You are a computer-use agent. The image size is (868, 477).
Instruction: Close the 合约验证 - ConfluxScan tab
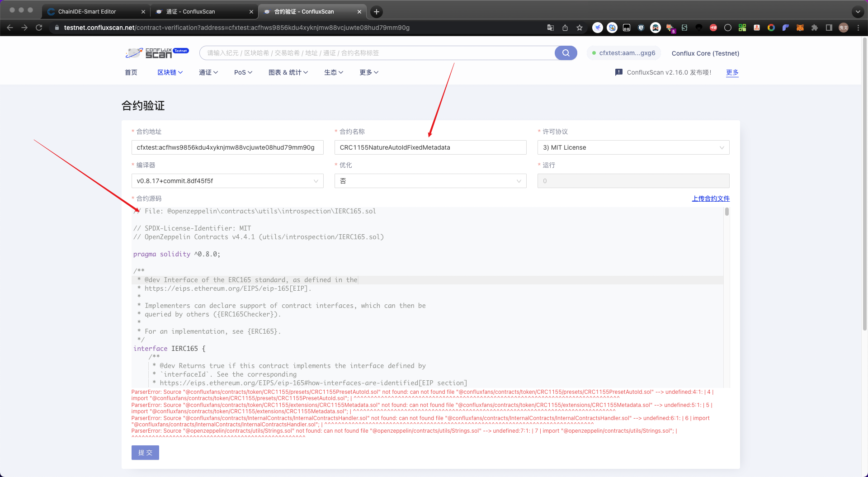click(359, 12)
